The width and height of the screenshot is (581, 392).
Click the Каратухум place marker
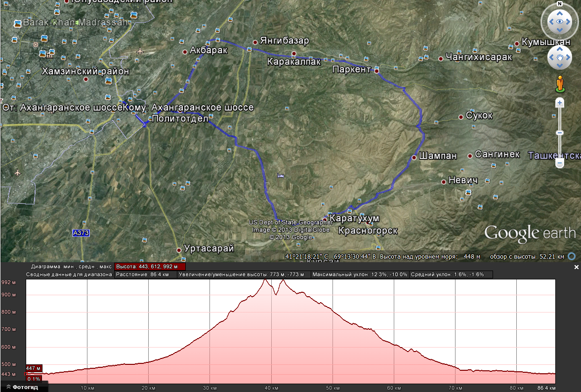[x=325, y=219]
